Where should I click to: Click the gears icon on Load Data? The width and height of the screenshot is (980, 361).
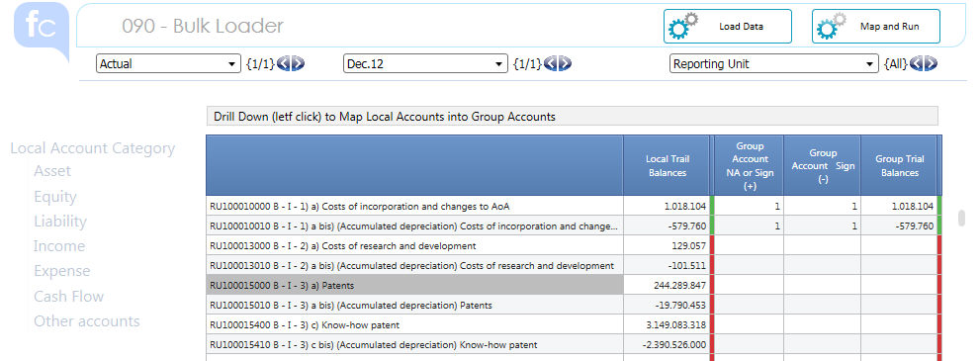pos(682,27)
